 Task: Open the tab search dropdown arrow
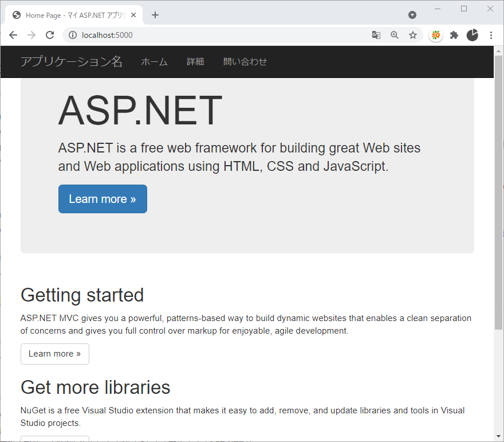[x=412, y=15]
